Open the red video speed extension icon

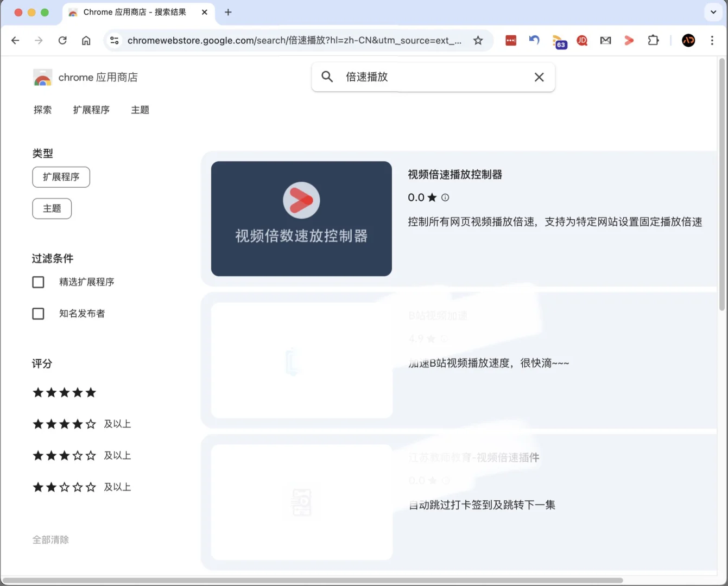(x=629, y=40)
